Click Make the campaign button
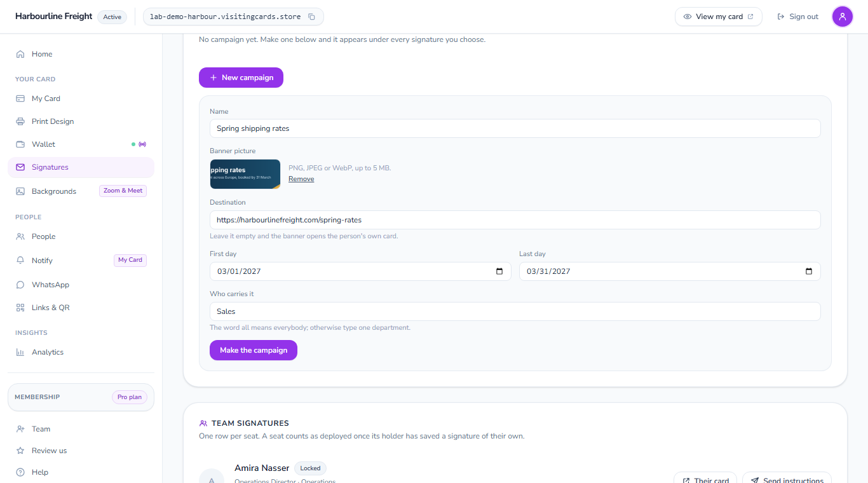The height and width of the screenshot is (483, 868). (254, 350)
